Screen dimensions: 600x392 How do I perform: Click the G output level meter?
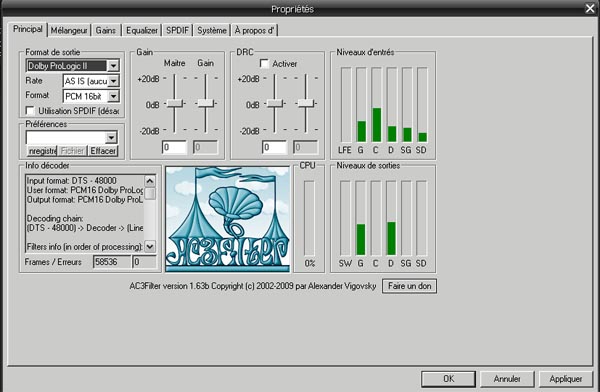point(360,218)
